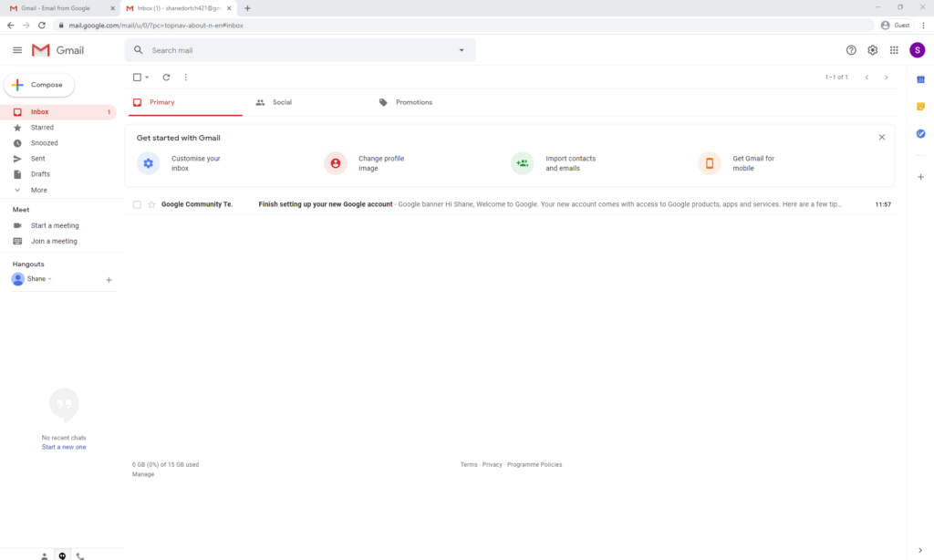Open the Programme Policies link
This screenshot has height=560, width=934.
coord(534,464)
